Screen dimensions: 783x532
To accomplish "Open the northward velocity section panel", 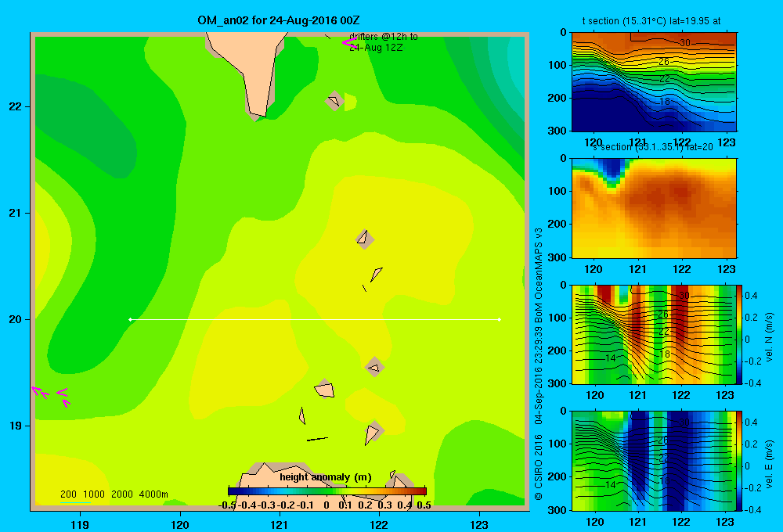I will pos(654,334).
